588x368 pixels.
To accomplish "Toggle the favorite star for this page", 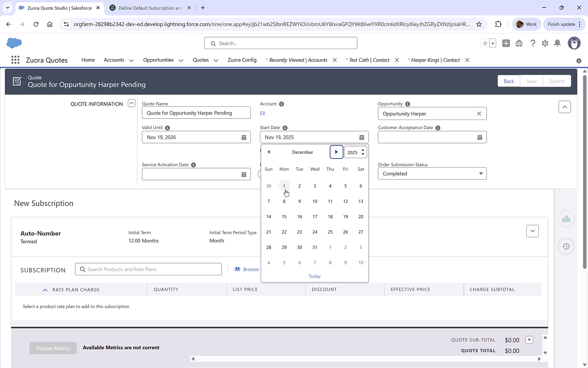I will coord(485,43).
